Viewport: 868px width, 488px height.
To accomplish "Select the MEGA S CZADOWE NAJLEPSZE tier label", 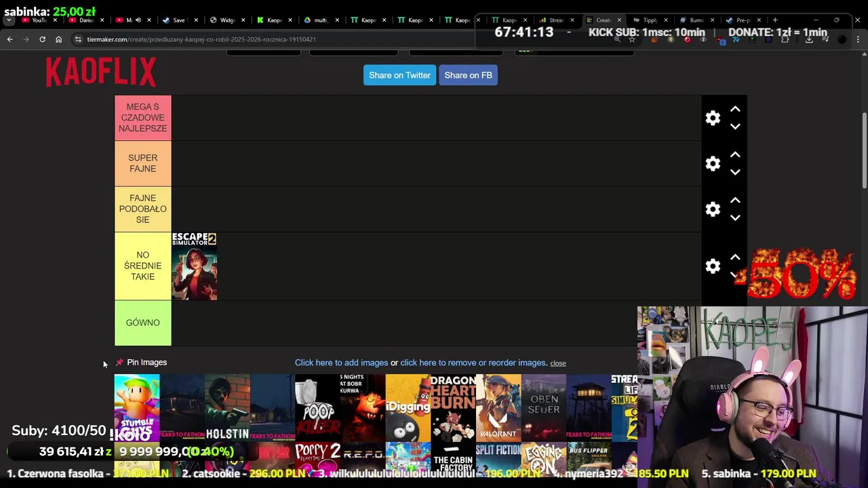I will tap(142, 118).
